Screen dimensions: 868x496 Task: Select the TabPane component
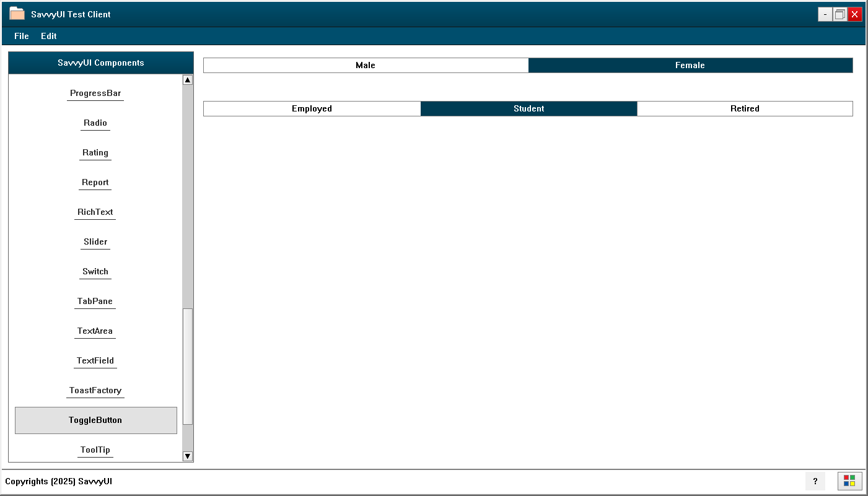pyautogui.click(x=95, y=301)
